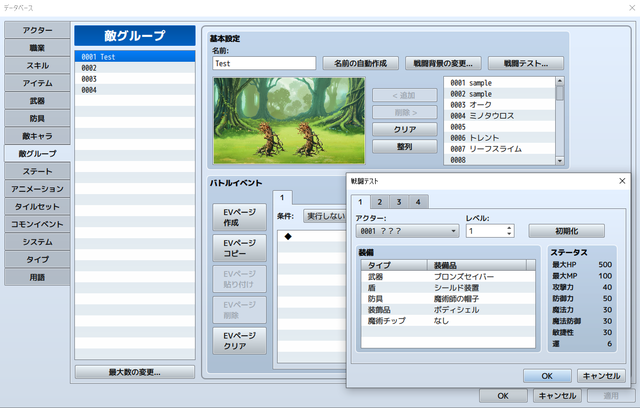The image size is (640, 408).
Task: Open the 用語 tab
Action: coord(37,277)
